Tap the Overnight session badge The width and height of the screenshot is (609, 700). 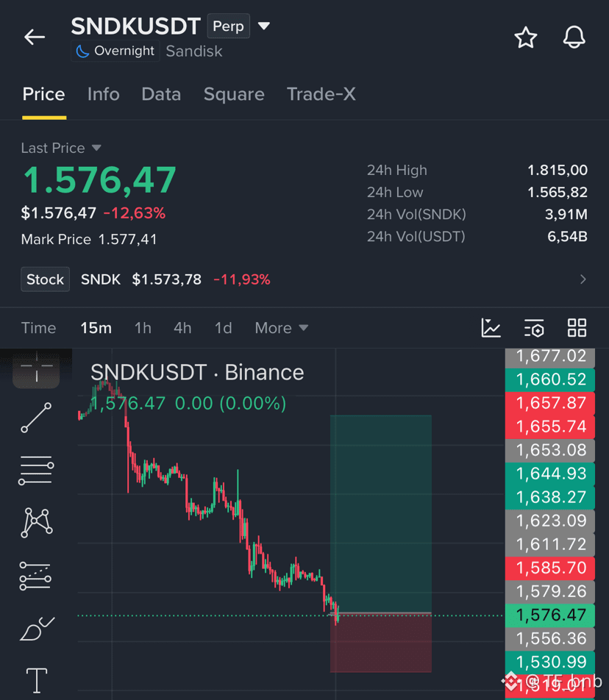(x=115, y=51)
